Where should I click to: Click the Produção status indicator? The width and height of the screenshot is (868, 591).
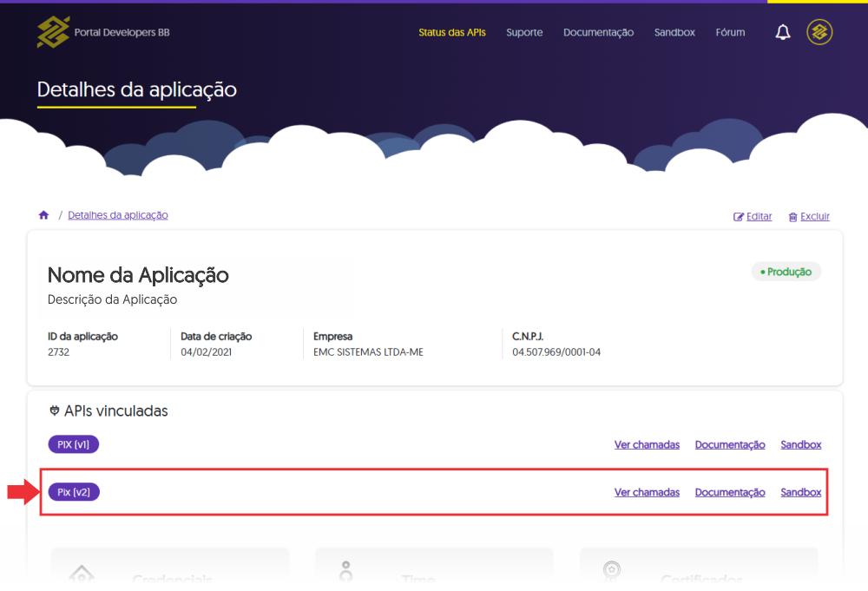786,271
